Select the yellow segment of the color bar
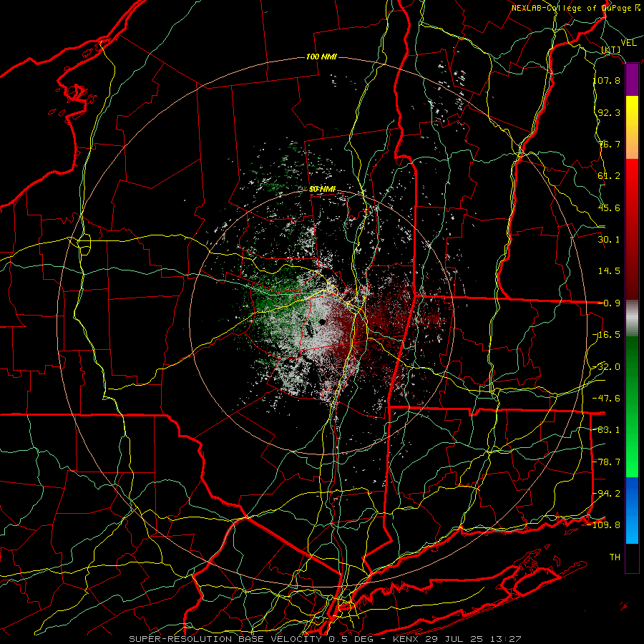Screen dimensions: 644x644 632,113
